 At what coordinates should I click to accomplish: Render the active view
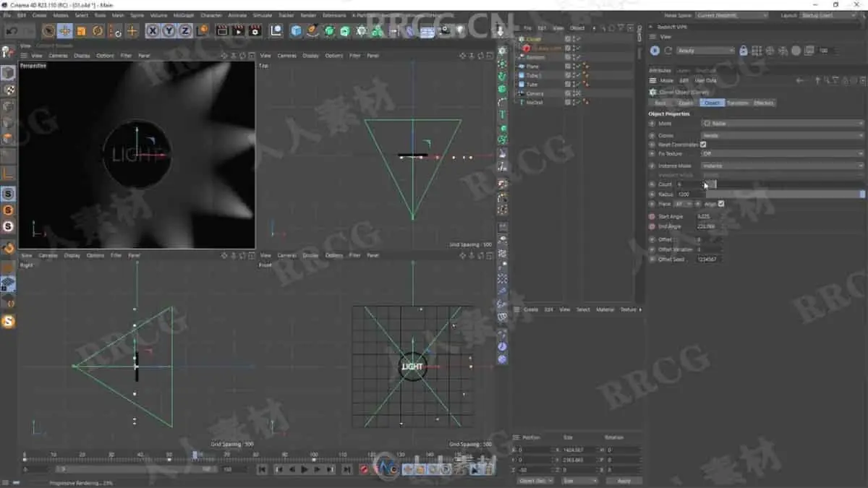[221, 30]
